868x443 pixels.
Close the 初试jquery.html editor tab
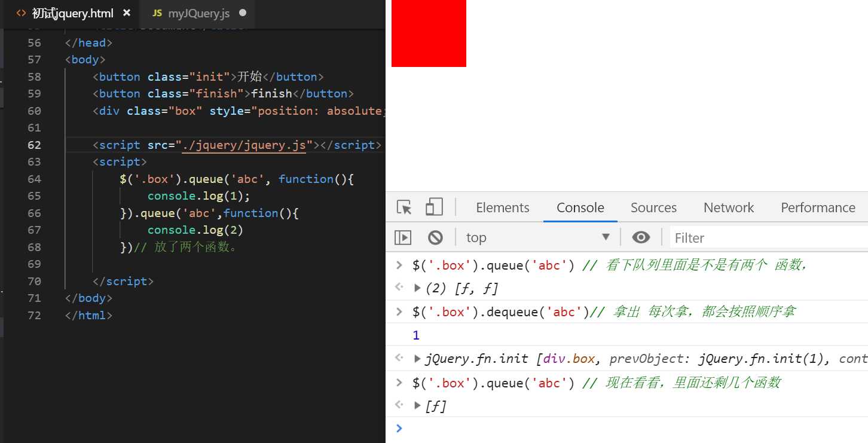[126, 13]
